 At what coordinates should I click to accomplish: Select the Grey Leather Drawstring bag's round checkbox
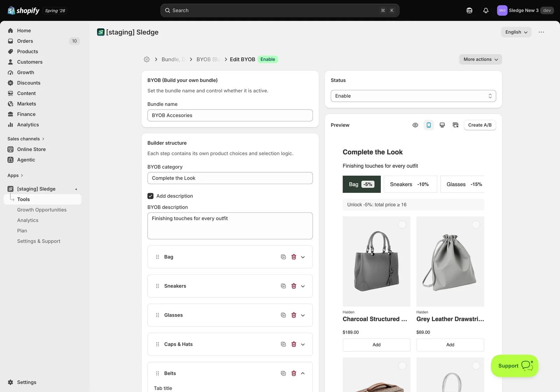coord(476,225)
